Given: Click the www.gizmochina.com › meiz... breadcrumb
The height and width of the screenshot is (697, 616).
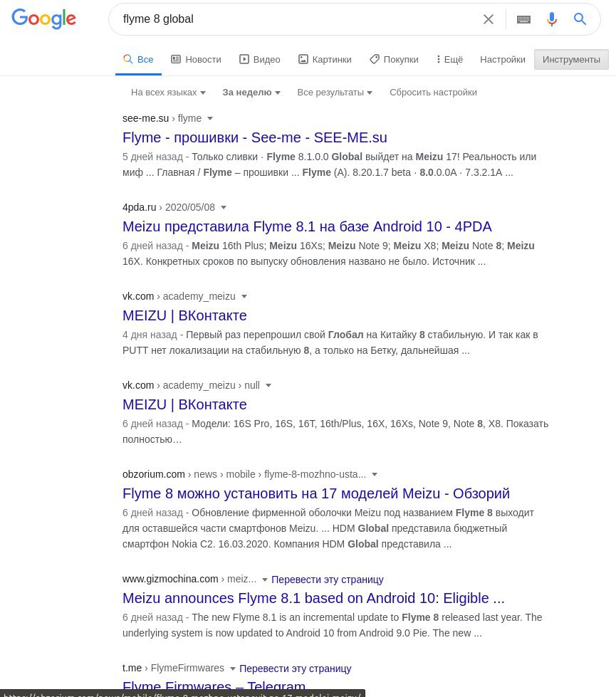Looking at the screenshot, I should tap(189, 580).
